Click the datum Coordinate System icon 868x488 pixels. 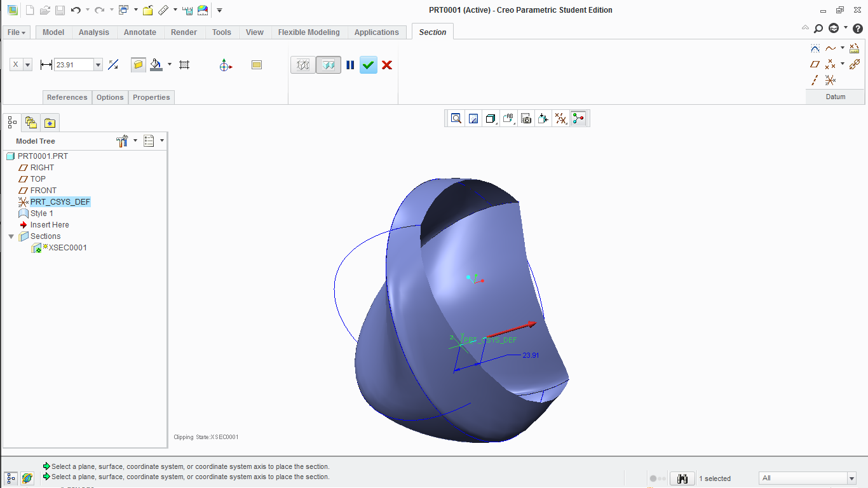tap(831, 80)
